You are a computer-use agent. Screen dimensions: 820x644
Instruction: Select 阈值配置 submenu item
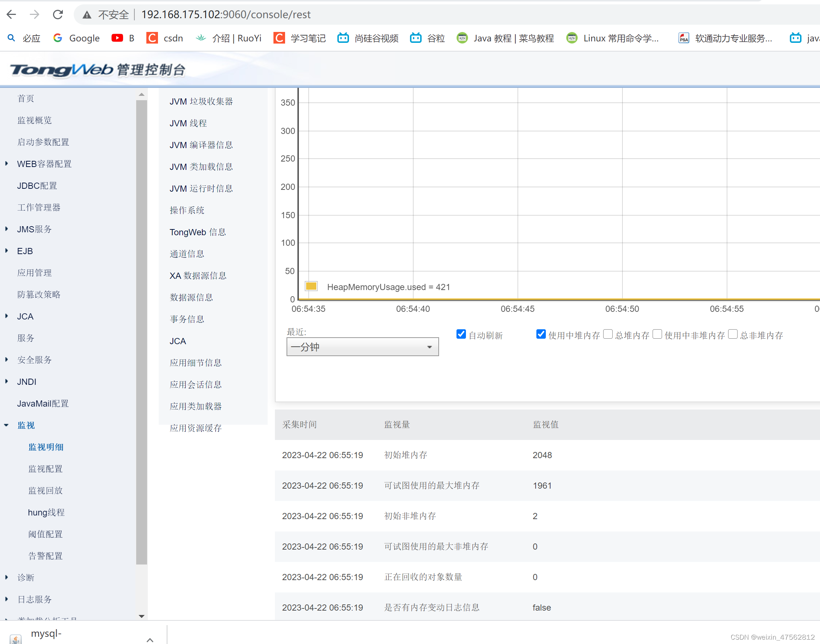tap(45, 534)
